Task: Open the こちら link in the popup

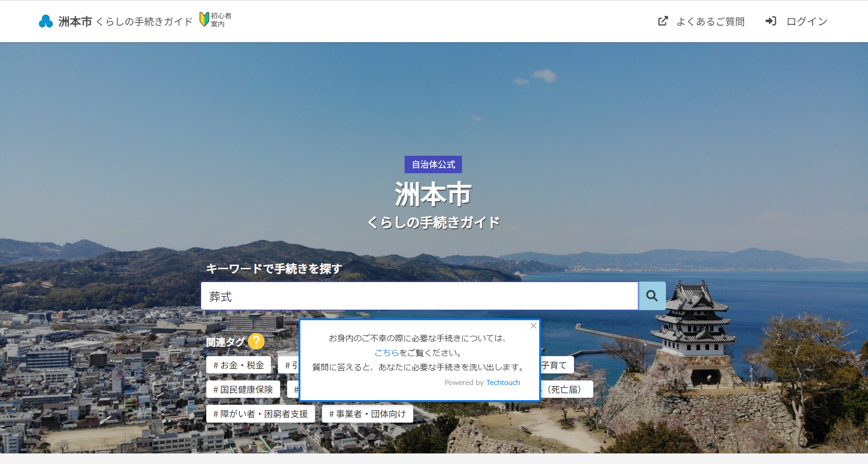Action: (387, 353)
